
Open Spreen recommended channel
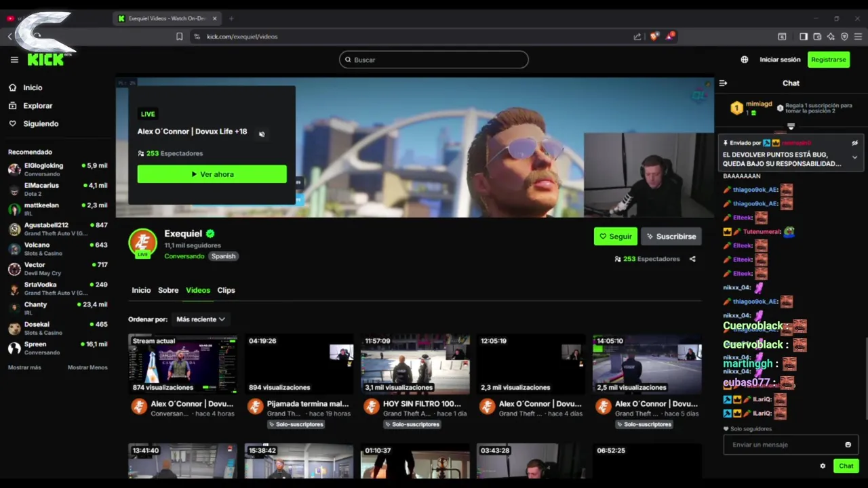pos(58,348)
